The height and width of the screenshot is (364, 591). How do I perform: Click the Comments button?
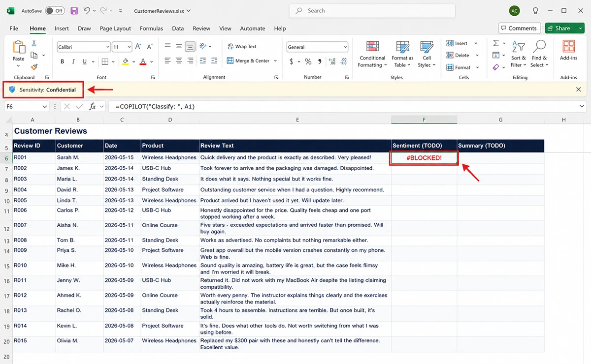519,28
